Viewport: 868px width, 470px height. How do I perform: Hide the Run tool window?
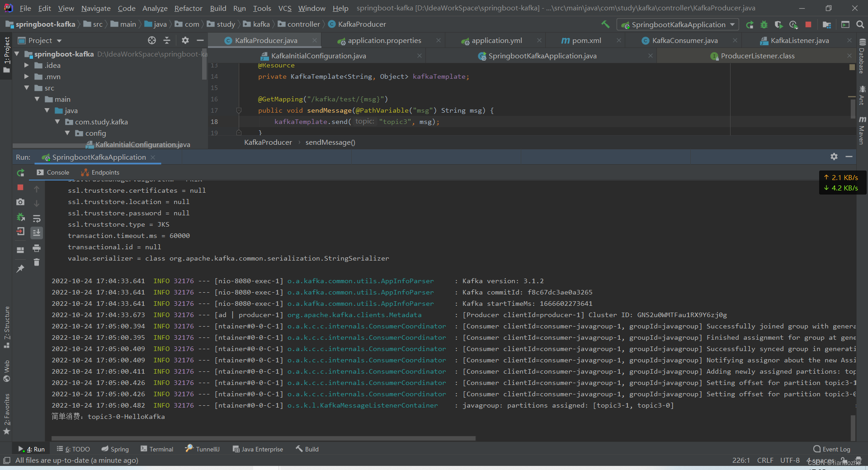(849, 157)
